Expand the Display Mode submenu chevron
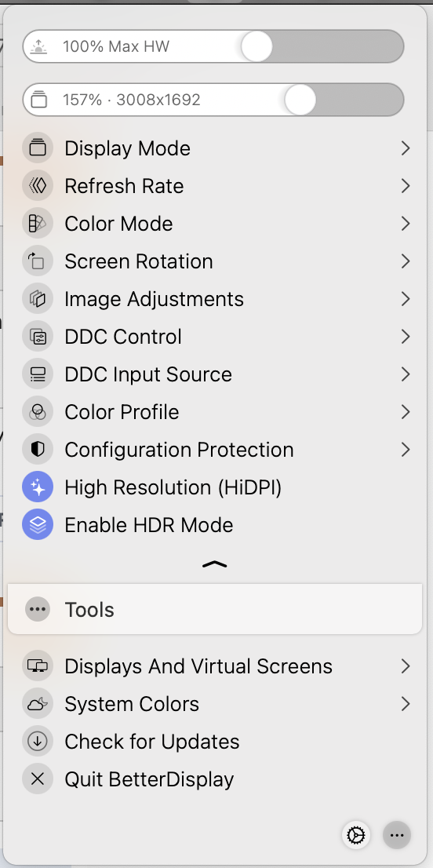The image size is (433, 868). click(406, 148)
